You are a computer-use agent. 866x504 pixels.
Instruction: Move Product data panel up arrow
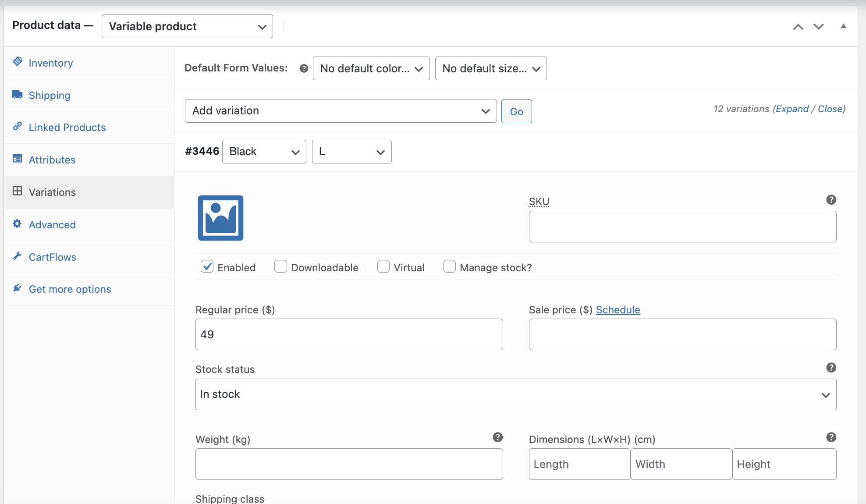point(798,27)
